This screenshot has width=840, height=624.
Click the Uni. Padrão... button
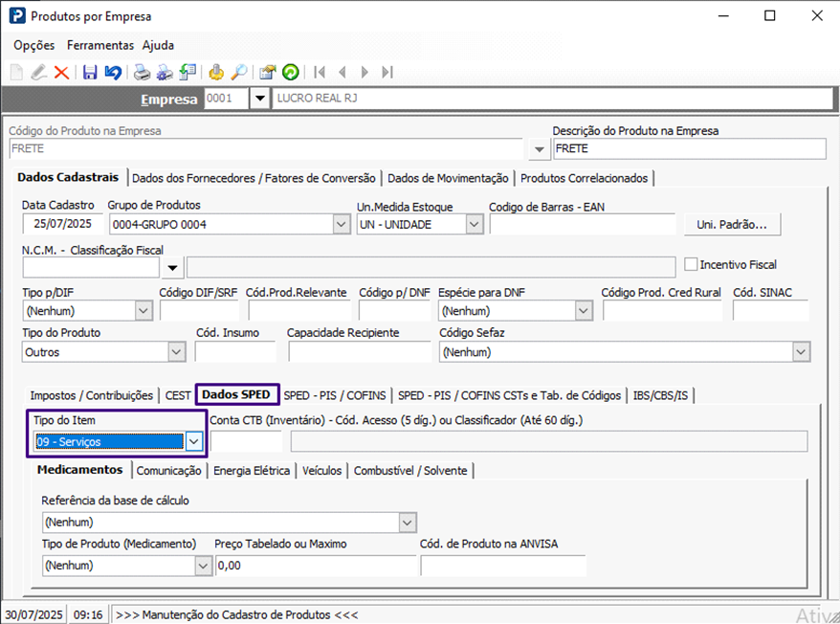pyautogui.click(x=732, y=224)
